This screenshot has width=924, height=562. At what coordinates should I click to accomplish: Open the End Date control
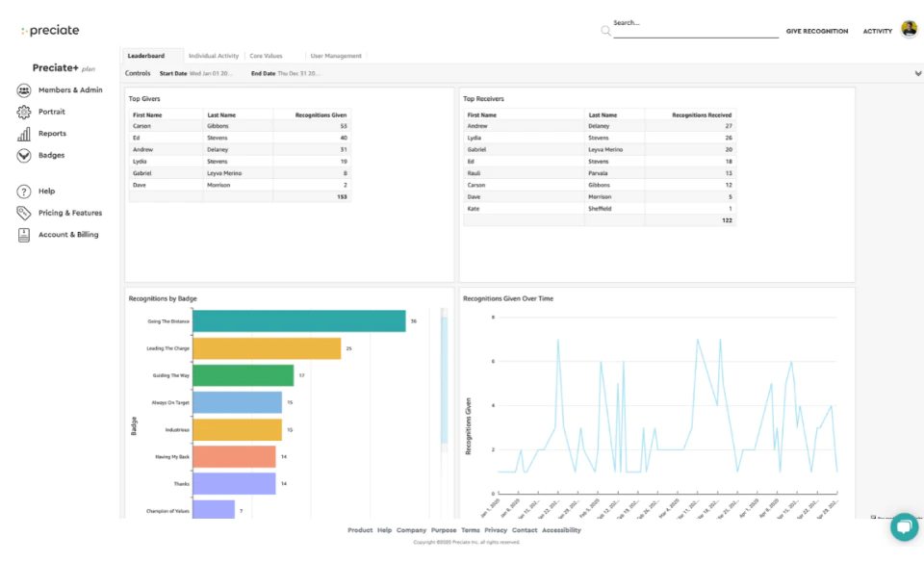pos(286,74)
